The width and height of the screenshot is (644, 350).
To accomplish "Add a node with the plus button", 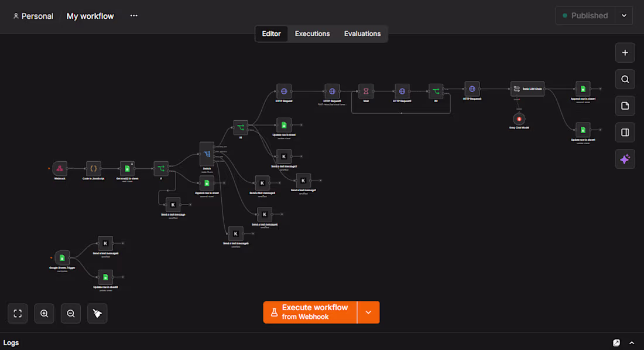I will (625, 53).
